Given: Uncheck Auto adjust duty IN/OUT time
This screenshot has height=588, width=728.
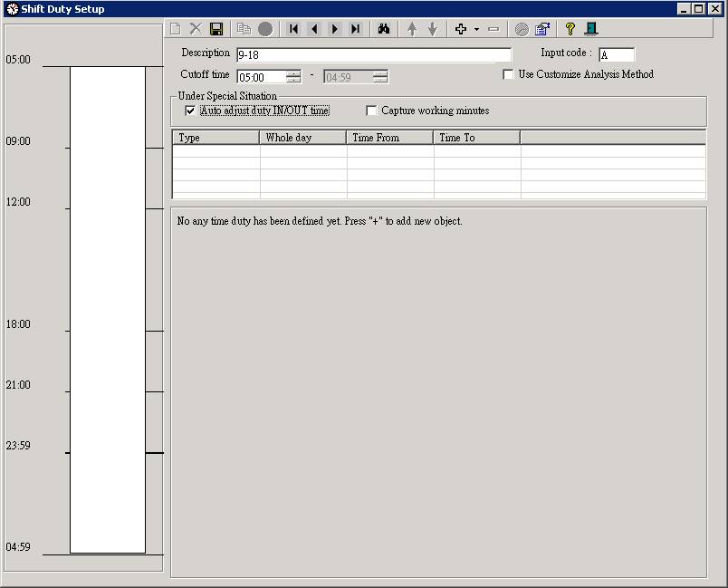Looking at the screenshot, I should (x=190, y=111).
